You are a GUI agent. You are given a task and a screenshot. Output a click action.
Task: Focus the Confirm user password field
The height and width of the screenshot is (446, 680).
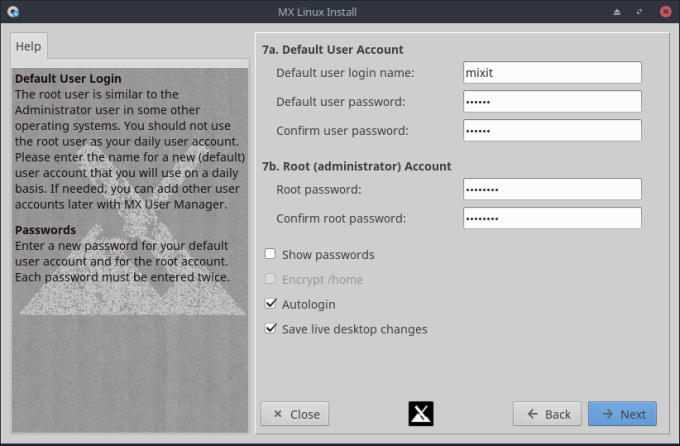[x=552, y=131]
